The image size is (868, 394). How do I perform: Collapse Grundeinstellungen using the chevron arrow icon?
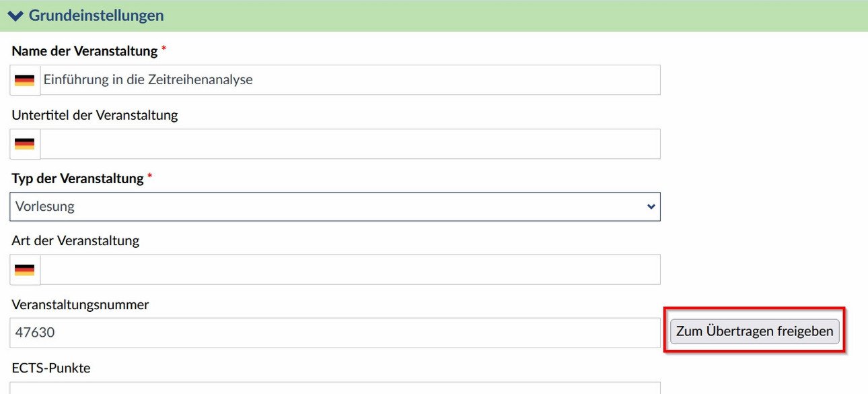(15, 15)
